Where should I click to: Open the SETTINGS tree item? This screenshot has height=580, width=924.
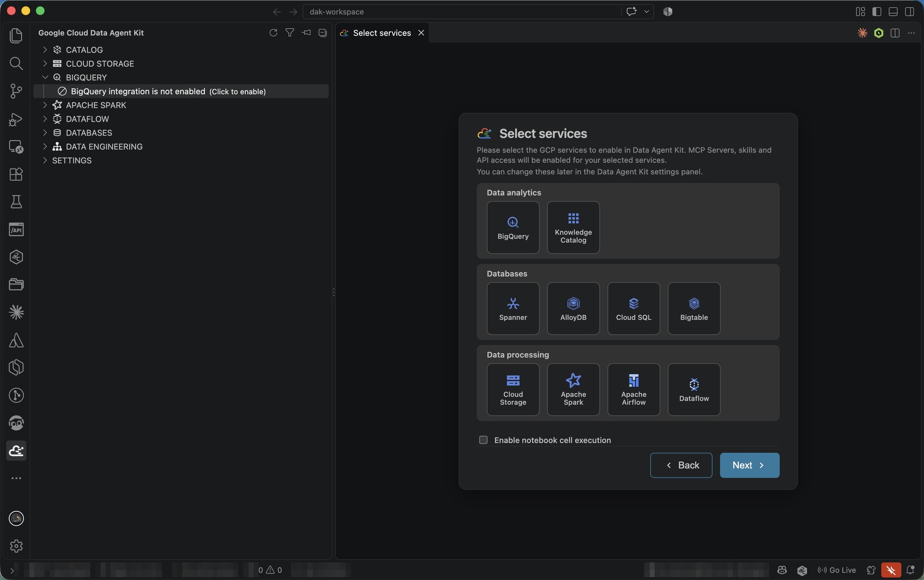(72, 161)
